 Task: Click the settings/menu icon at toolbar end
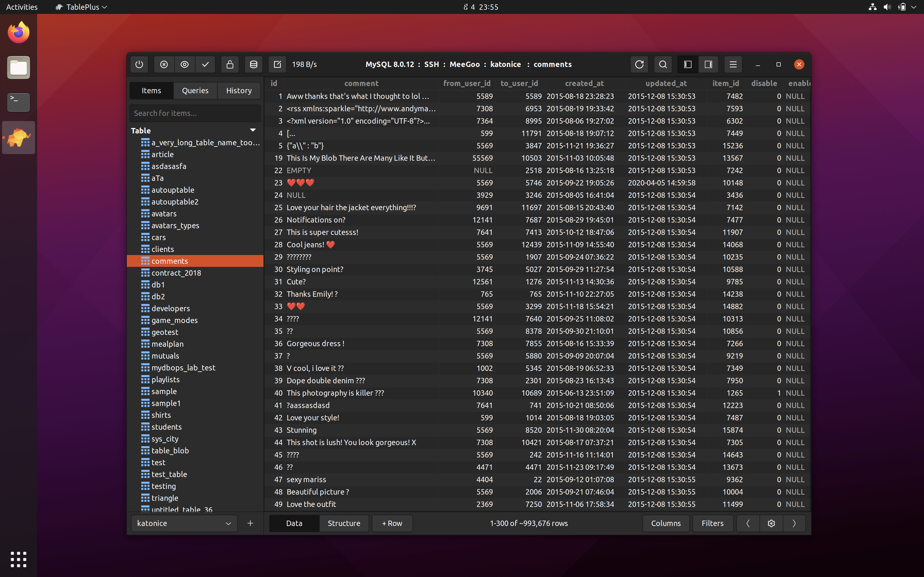tap(732, 64)
